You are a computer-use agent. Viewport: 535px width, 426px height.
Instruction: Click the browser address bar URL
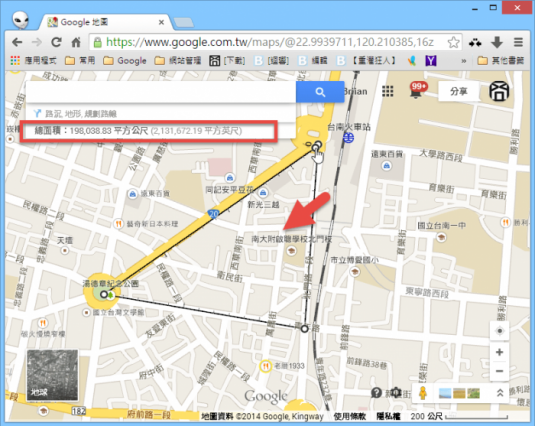point(270,42)
